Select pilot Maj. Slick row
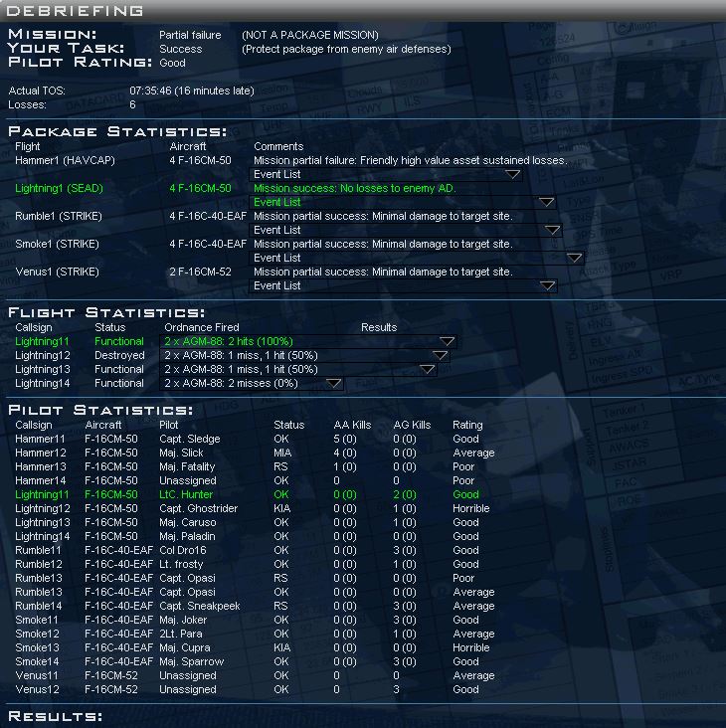 [x=181, y=454]
